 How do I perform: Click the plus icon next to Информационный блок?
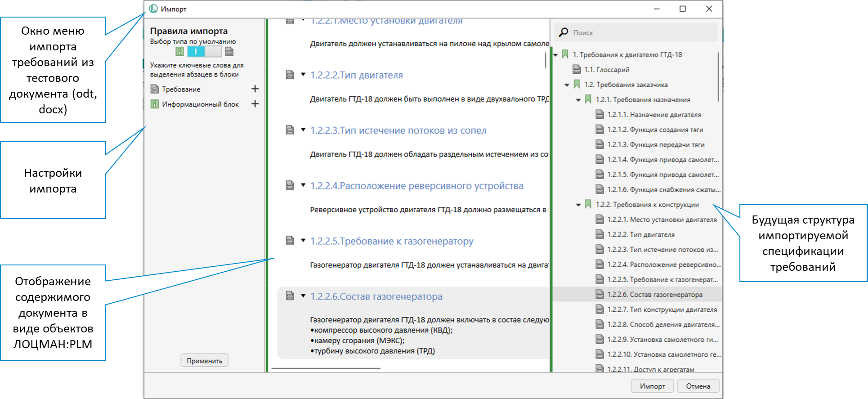tap(255, 104)
